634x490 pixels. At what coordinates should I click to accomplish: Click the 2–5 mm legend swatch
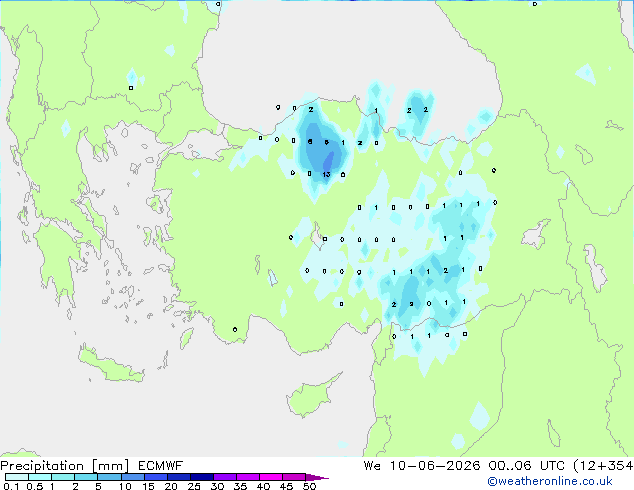86,477
